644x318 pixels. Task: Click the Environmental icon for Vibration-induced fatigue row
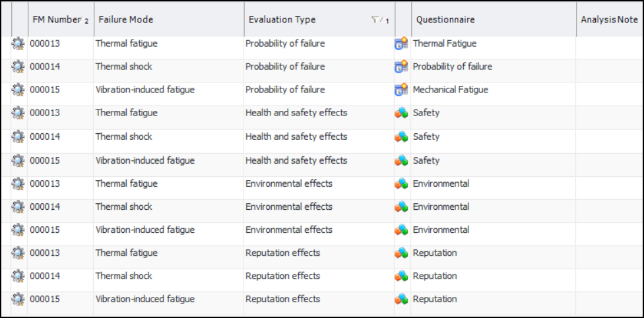pos(401,230)
